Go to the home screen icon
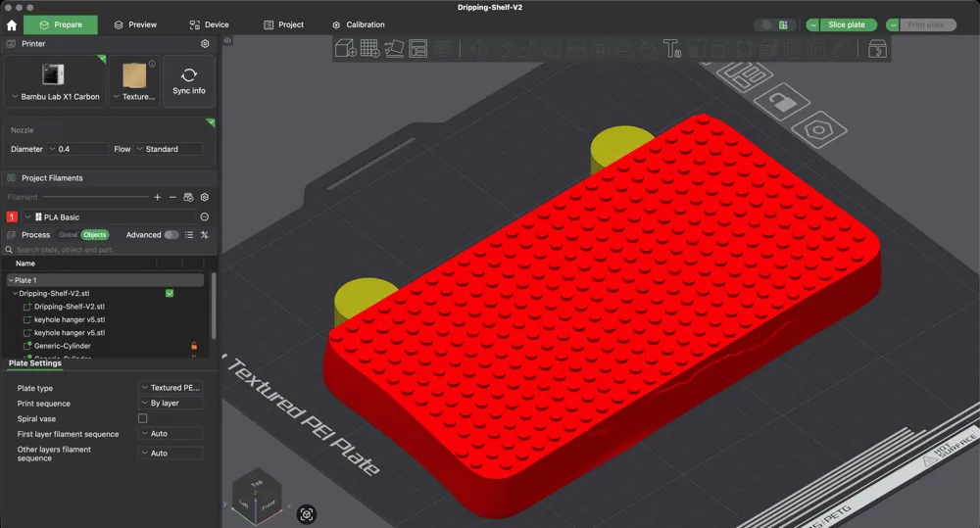Viewport: 980px width, 528px height. click(x=11, y=25)
